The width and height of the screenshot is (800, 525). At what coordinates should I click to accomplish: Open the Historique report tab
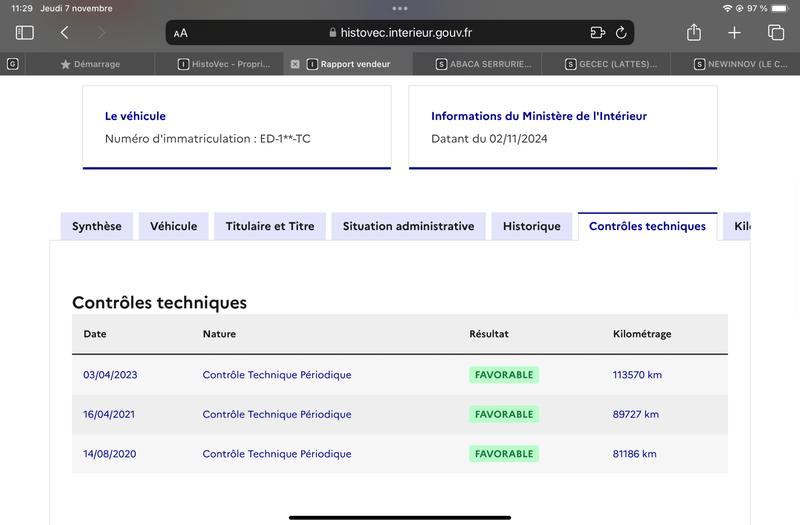click(x=532, y=226)
